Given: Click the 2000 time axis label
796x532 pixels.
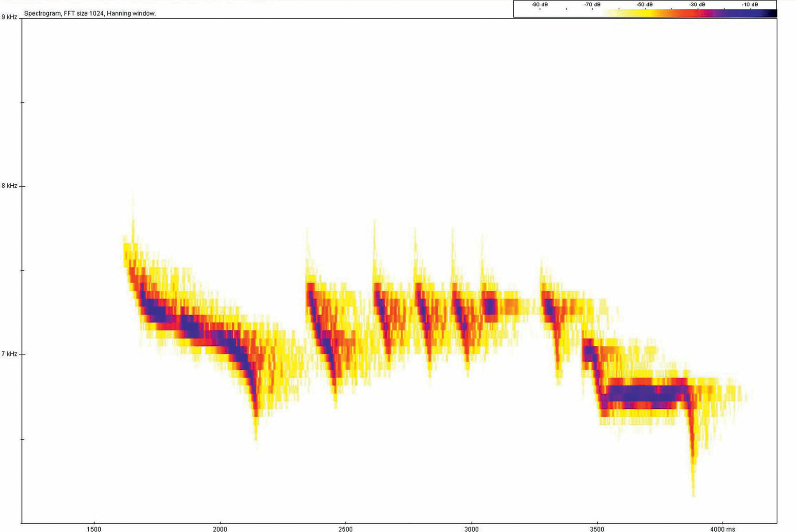Looking at the screenshot, I should (x=220, y=529).
